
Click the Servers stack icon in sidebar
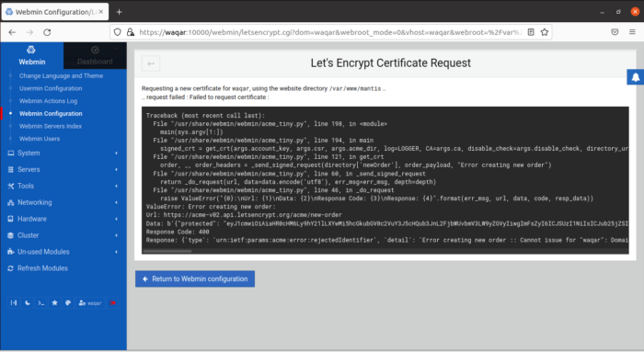11,169
